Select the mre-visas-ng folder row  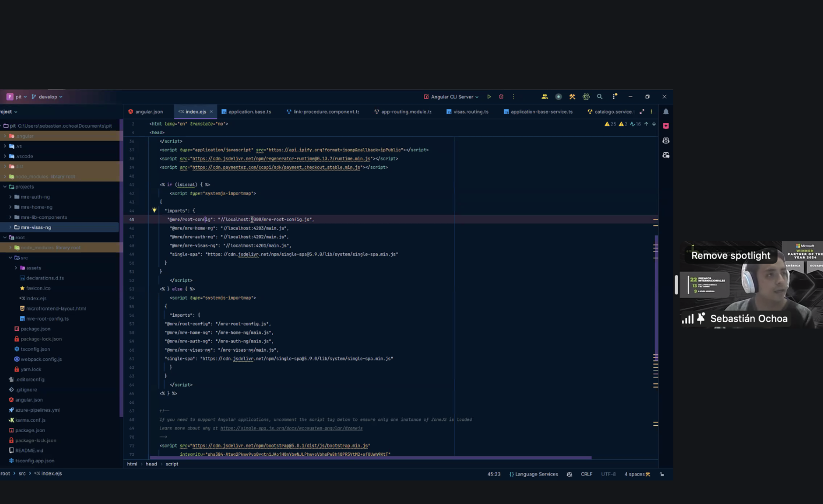(59, 227)
